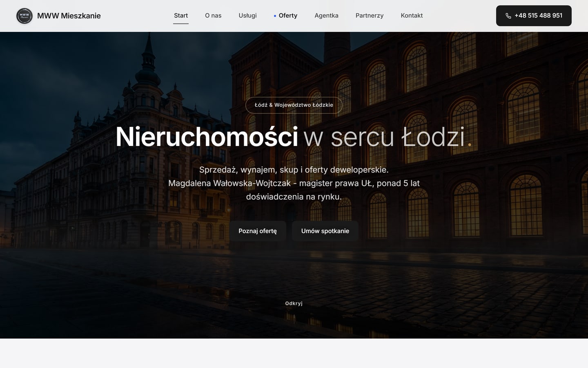Open the Start navigation tab
This screenshot has width=588, height=368.
(181, 16)
